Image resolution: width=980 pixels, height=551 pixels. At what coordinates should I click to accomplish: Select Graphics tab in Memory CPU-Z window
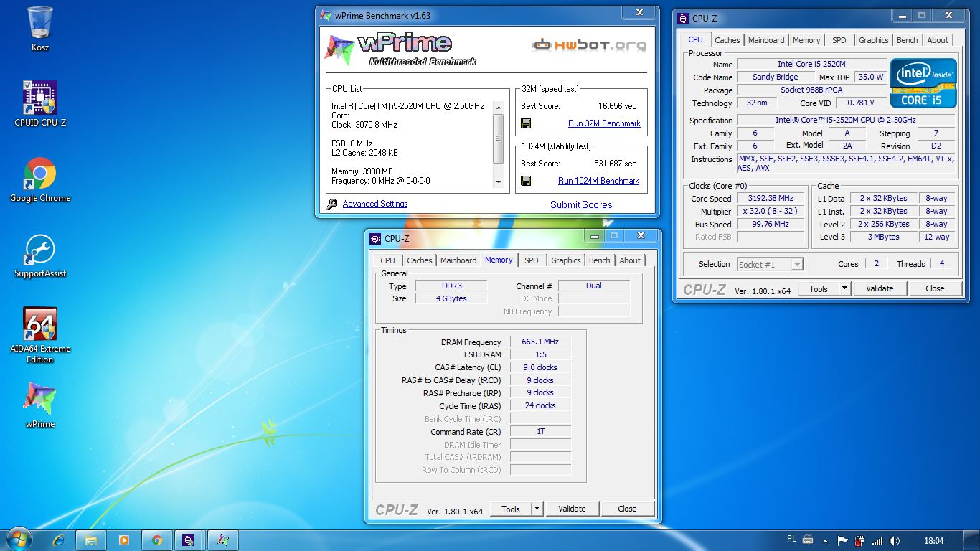pos(565,260)
